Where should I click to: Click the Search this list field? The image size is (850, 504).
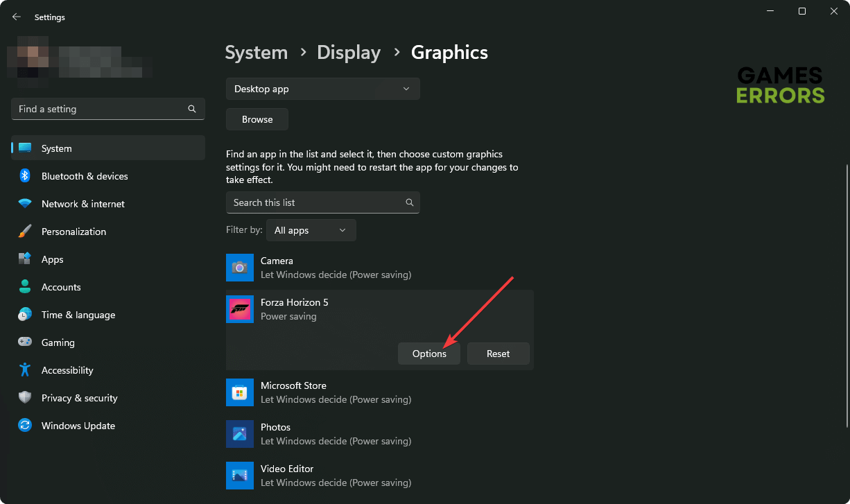pyautogui.click(x=315, y=202)
